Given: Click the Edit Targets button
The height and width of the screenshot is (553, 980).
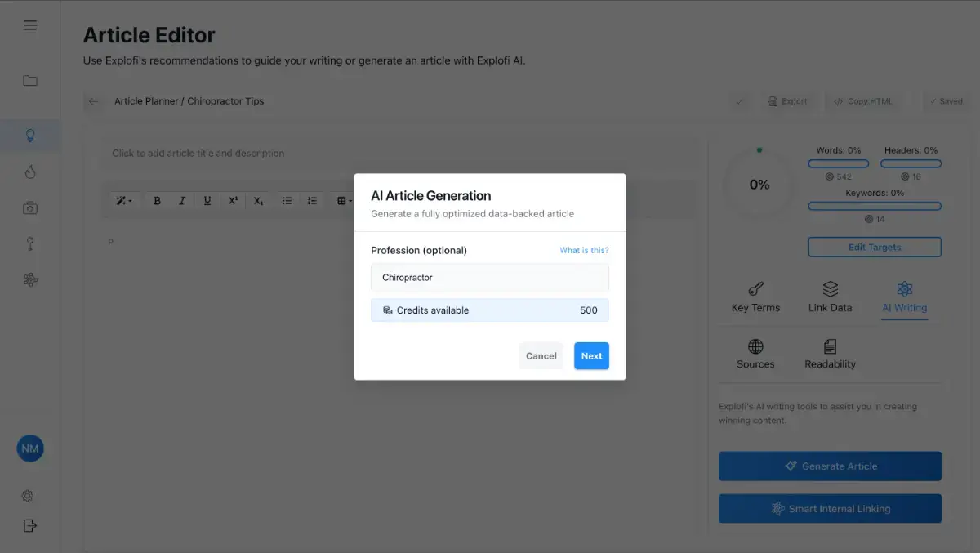Looking at the screenshot, I should [x=875, y=247].
